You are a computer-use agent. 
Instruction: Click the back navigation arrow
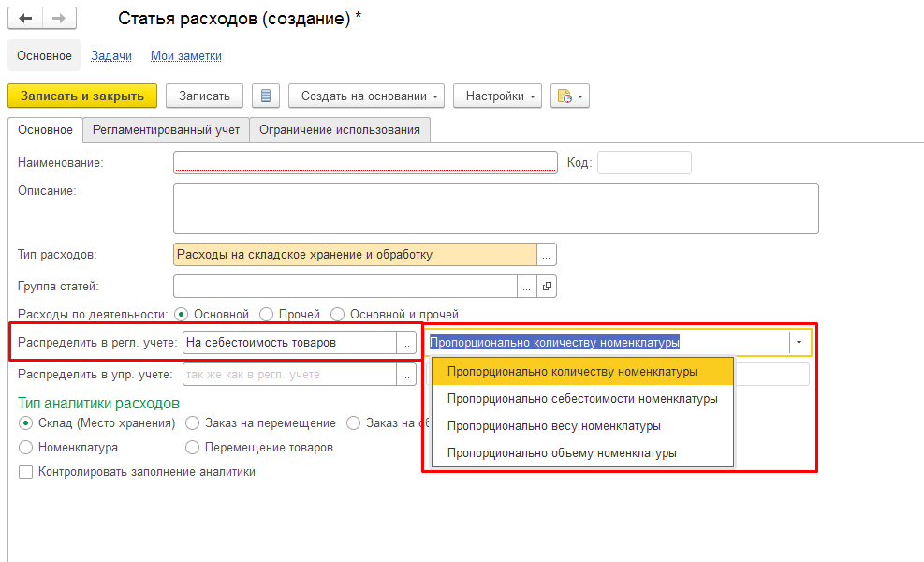point(25,19)
